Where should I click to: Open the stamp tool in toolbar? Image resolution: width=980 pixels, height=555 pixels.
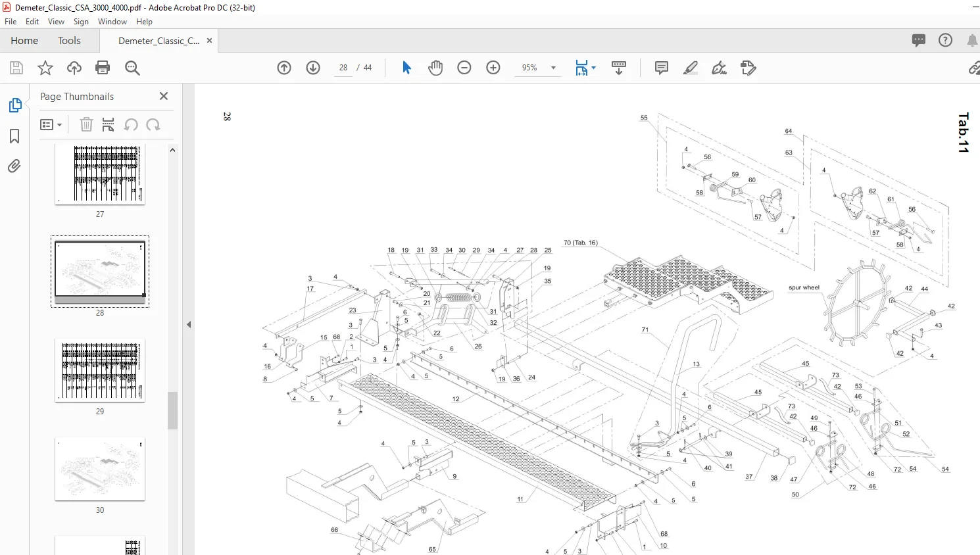coord(748,68)
